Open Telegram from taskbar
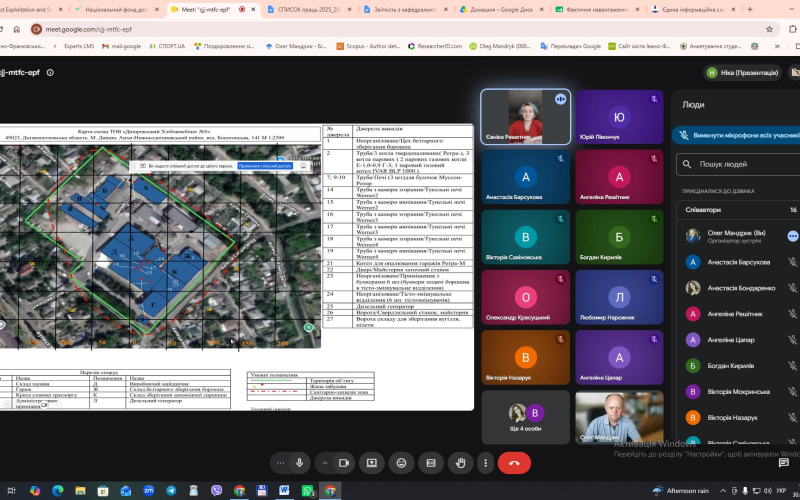 click(x=171, y=491)
